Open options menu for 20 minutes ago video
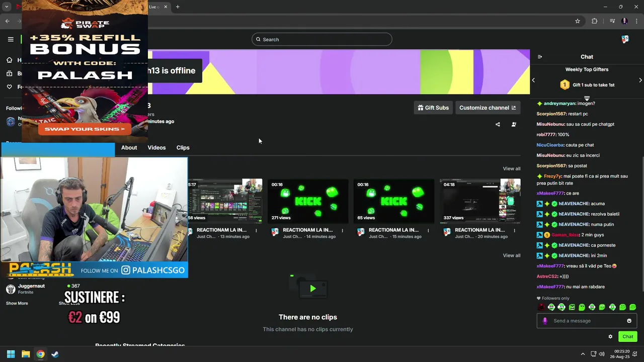The height and width of the screenshot is (362, 644). click(x=514, y=231)
